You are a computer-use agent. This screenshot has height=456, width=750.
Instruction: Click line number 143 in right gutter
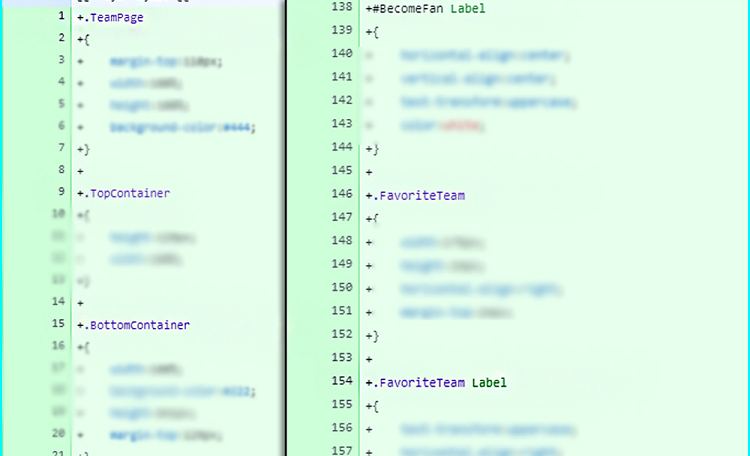click(x=341, y=123)
